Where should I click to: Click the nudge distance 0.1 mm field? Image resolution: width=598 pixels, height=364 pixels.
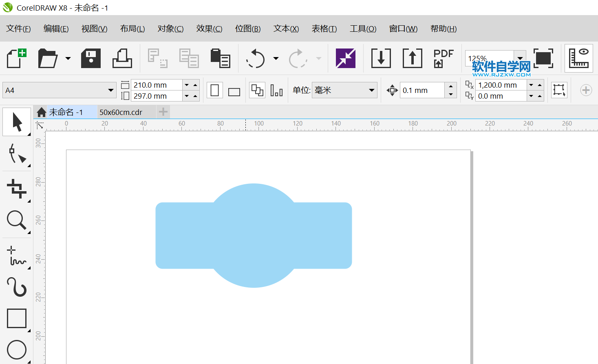tap(423, 90)
